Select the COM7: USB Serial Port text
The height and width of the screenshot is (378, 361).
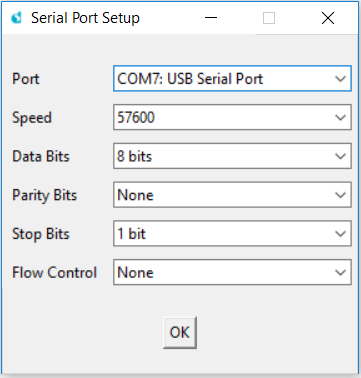pyautogui.click(x=190, y=79)
